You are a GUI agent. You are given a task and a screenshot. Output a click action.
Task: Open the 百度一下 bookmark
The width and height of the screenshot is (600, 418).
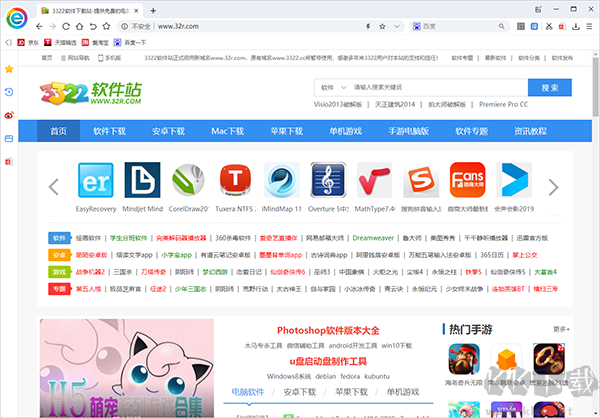(x=130, y=42)
